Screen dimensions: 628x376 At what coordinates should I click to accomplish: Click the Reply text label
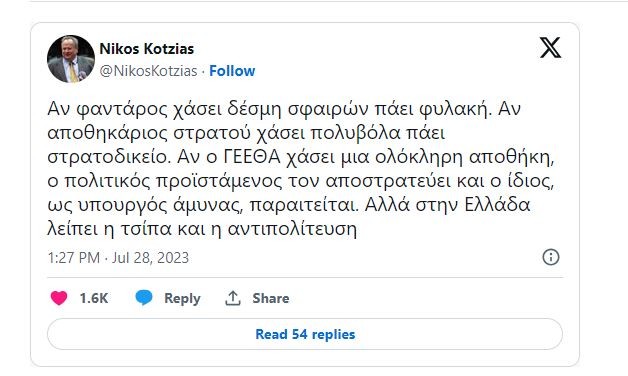point(182,299)
